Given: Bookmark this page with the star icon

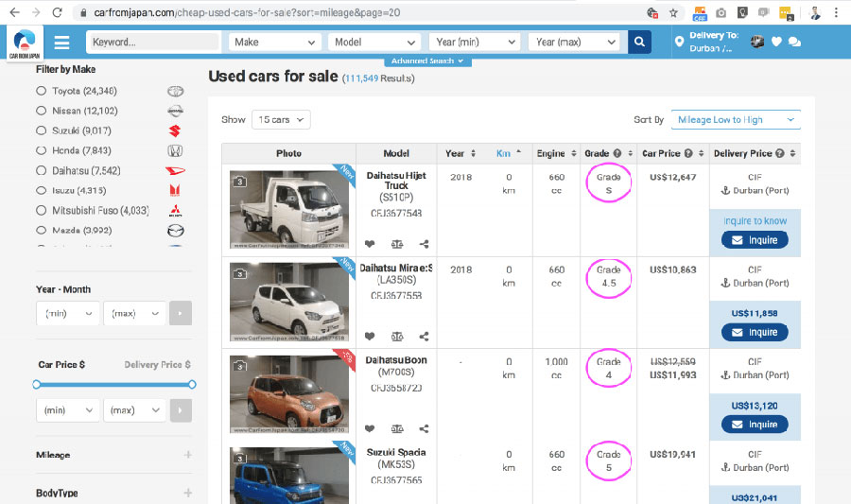Looking at the screenshot, I should click(673, 13).
